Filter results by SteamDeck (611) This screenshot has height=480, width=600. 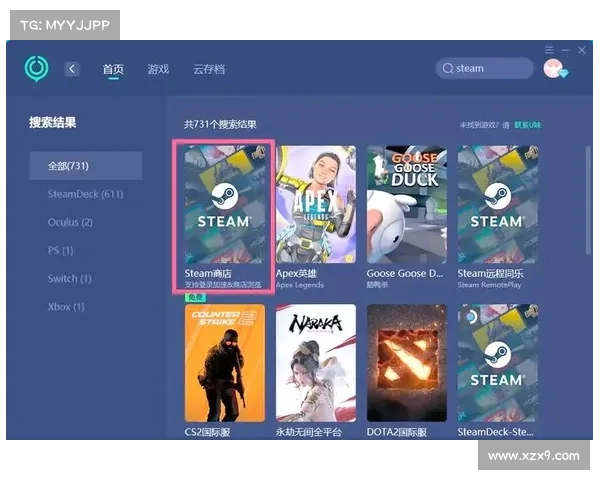pos(86,194)
